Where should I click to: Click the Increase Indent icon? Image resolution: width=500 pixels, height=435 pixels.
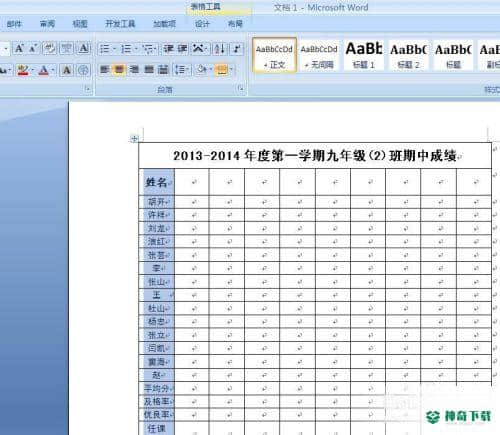pos(182,49)
